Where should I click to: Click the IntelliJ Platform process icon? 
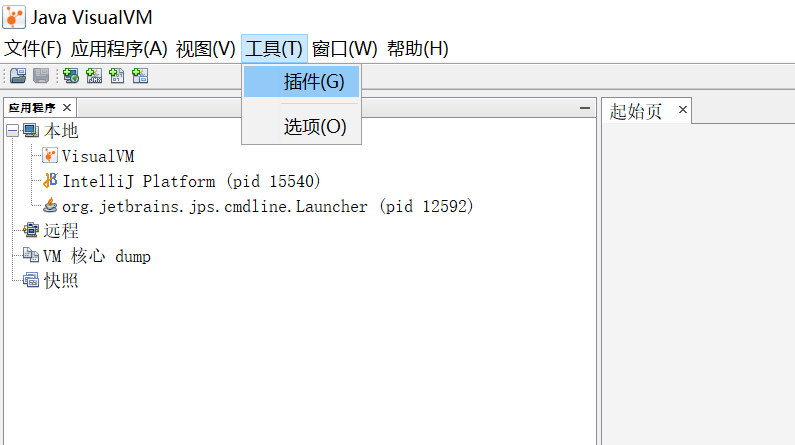pyautogui.click(x=50, y=181)
